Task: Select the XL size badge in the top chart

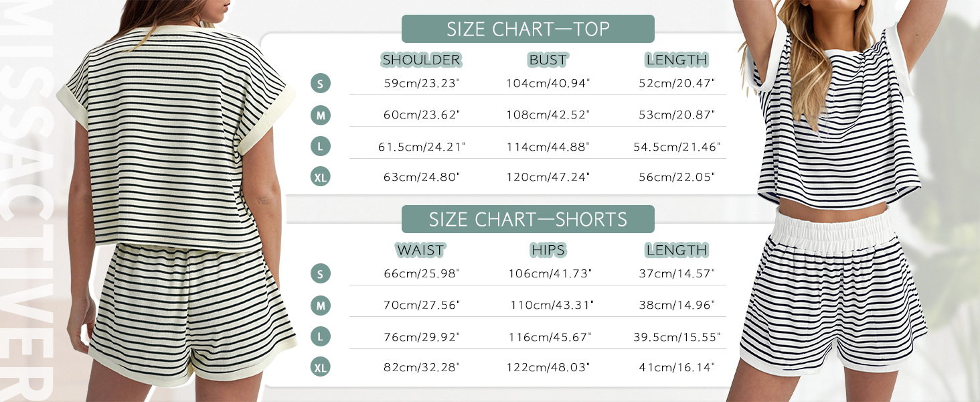Action: [321, 177]
